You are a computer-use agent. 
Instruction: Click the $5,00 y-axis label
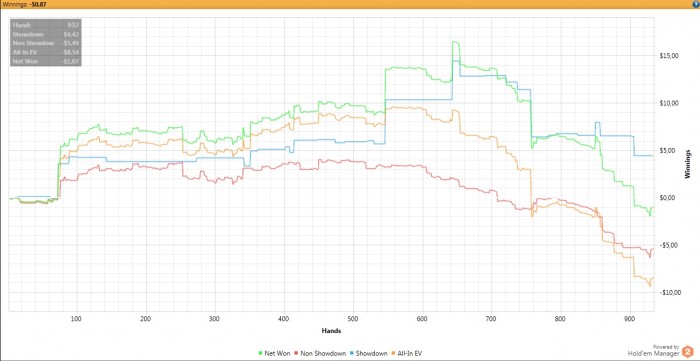pos(668,150)
